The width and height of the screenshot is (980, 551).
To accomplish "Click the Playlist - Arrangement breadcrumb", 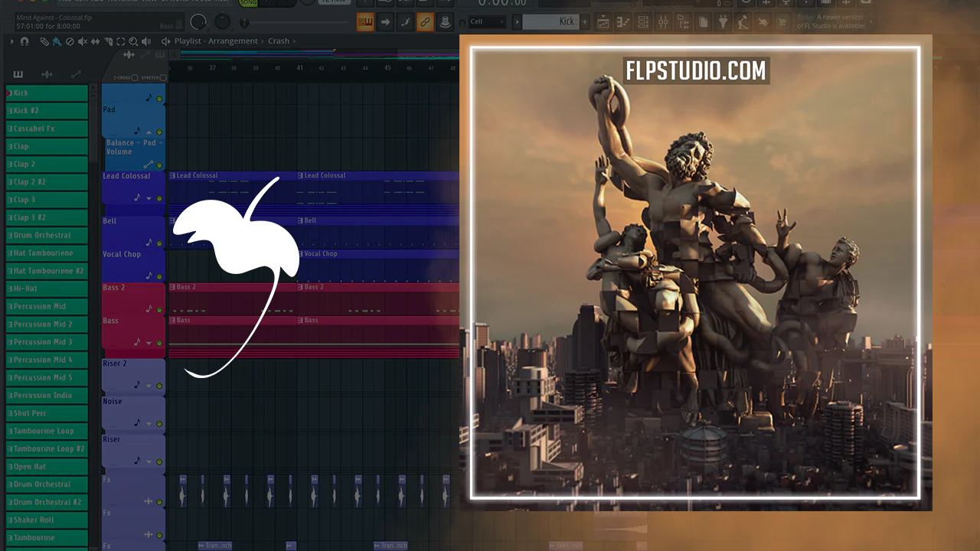I will [216, 41].
